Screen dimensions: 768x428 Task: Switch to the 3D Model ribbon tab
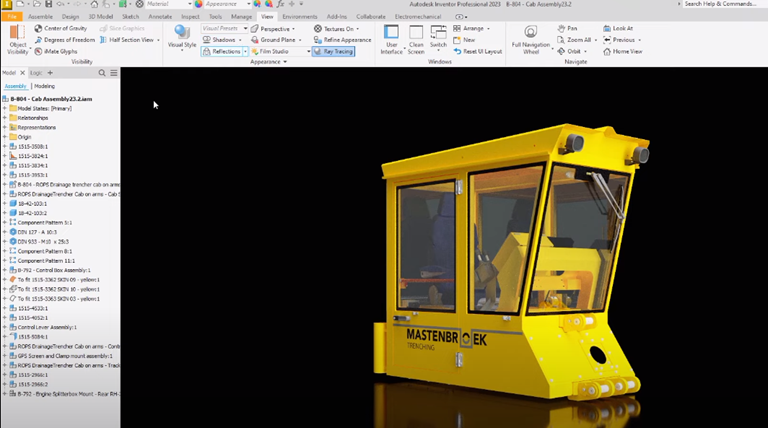click(100, 17)
